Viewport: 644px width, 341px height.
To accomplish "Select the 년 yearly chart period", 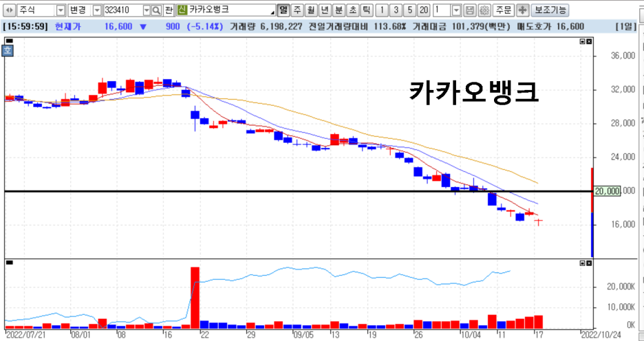I will tap(325, 10).
